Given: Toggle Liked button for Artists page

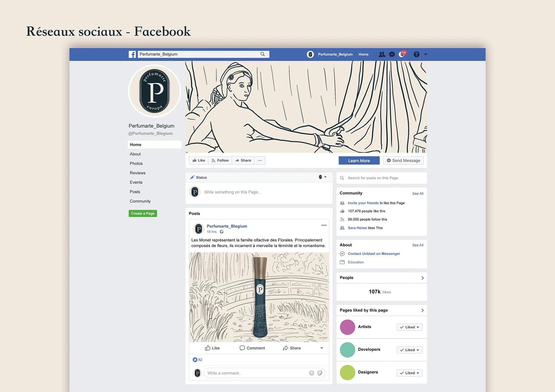Looking at the screenshot, I should pos(409,327).
